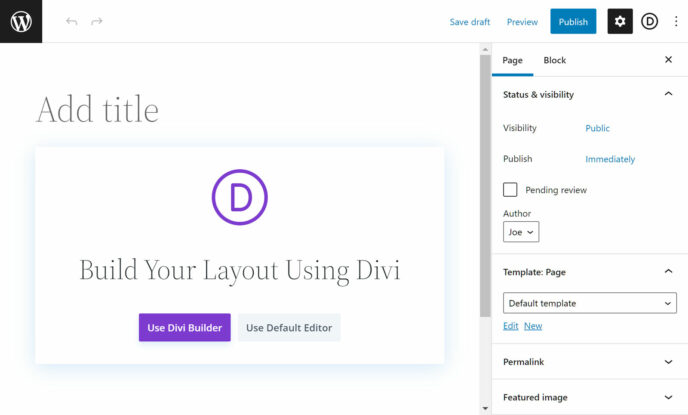The height and width of the screenshot is (415, 688).
Task: Preview the page
Action: (522, 22)
